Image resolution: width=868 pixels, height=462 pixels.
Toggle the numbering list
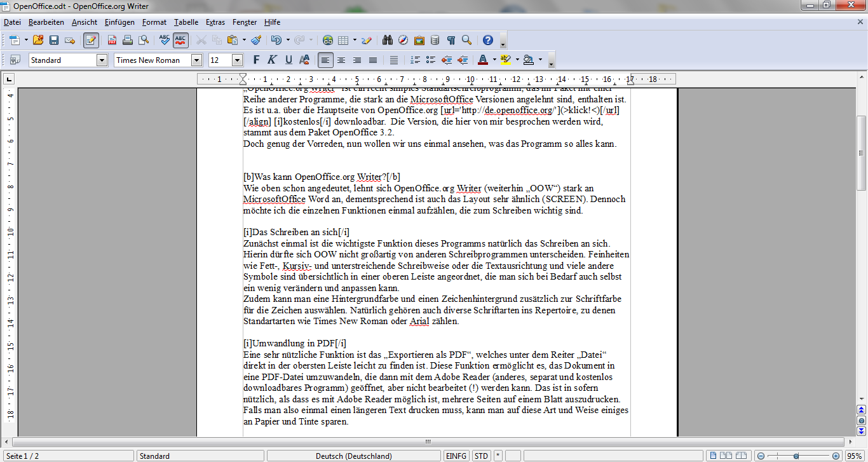coord(416,60)
